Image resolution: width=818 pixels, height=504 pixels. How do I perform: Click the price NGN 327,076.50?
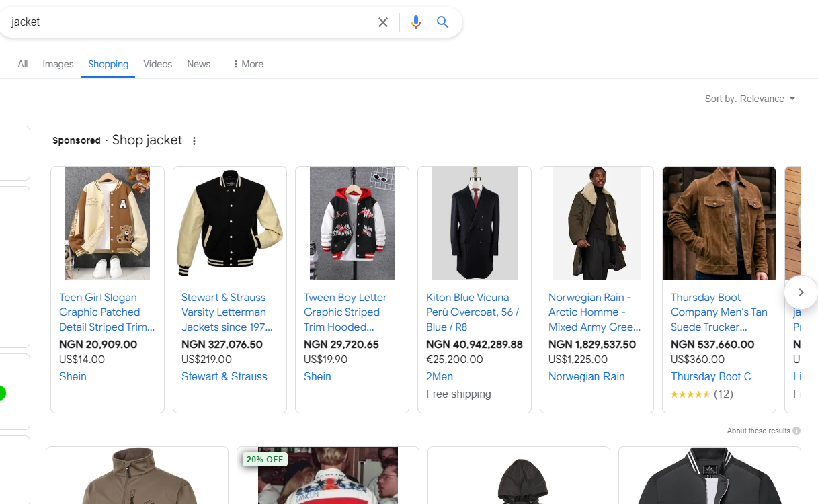(x=222, y=345)
